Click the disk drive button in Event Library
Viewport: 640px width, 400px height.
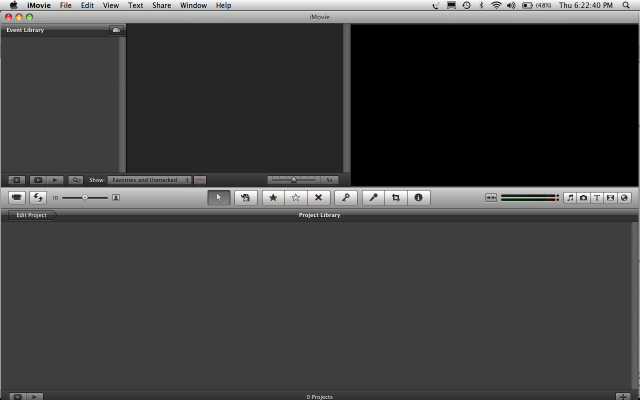(116, 30)
